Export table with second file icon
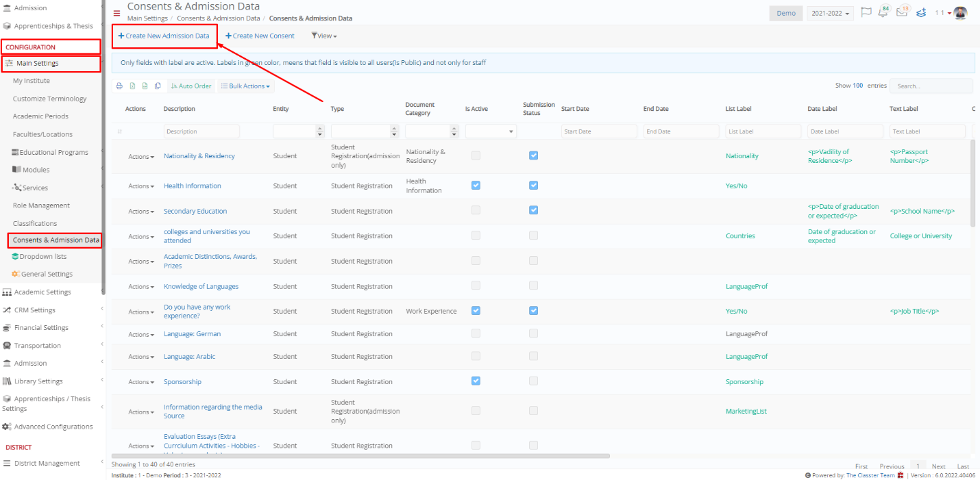 (x=145, y=86)
